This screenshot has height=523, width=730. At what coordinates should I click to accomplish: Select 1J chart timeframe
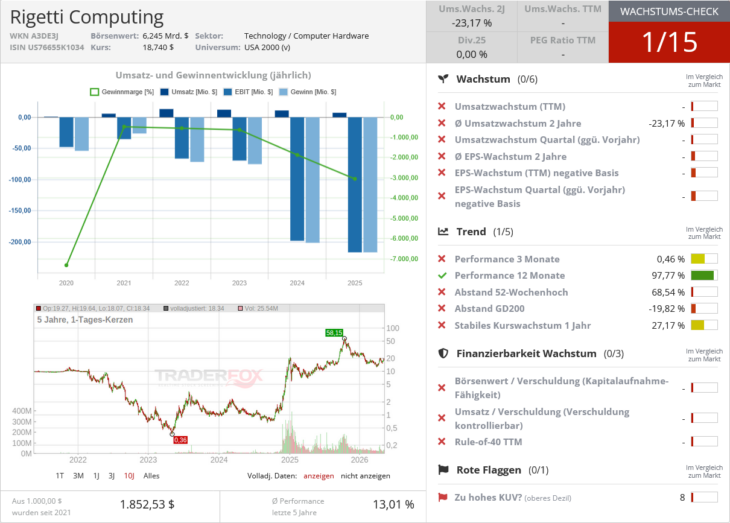[96, 475]
